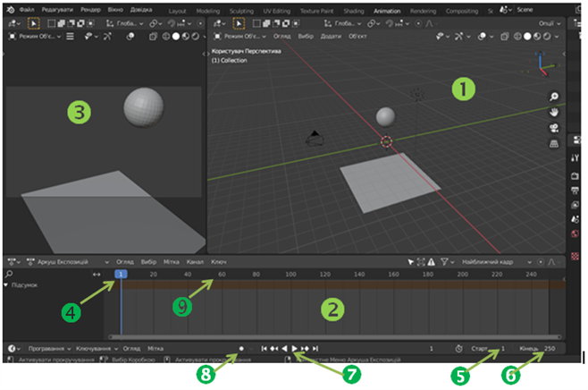
Task: Open the world properties tab icon
Action: click(x=575, y=233)
